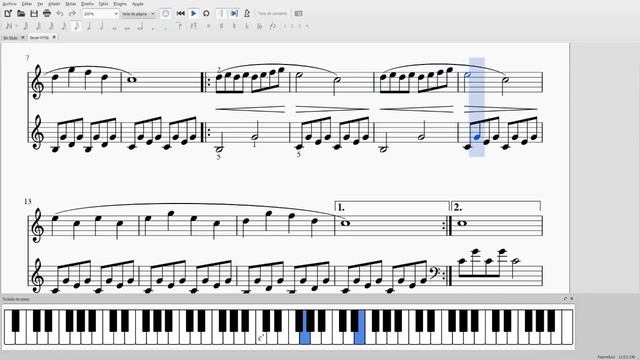Apply the double sharp accidental

(x=209, y=26)
